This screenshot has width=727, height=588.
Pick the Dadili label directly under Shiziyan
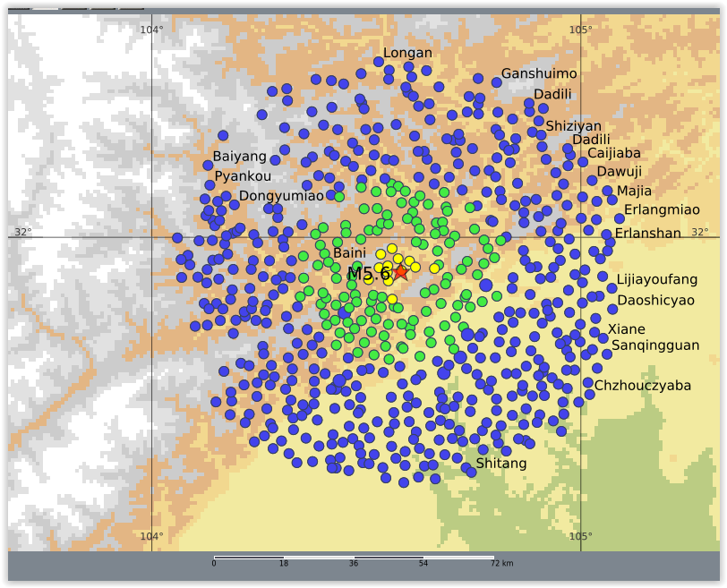point(591,139)
